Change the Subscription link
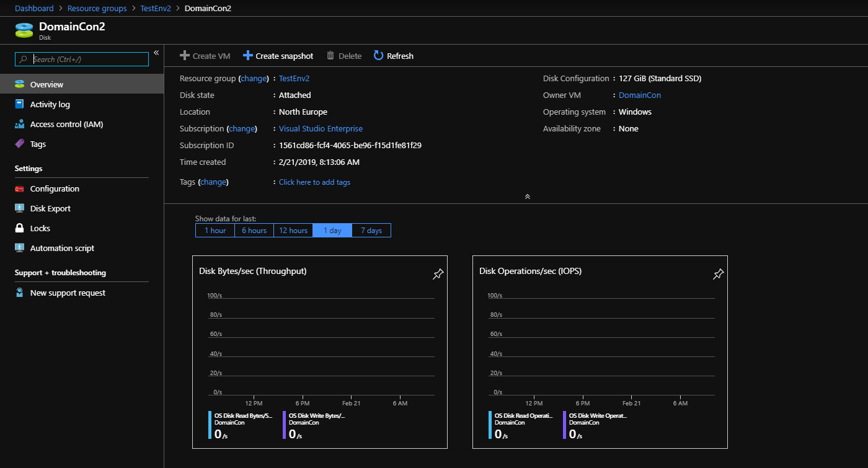This screenshot has width=868, height=468. point(242,129)
